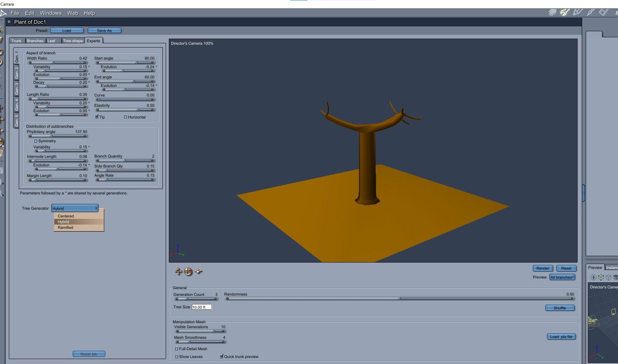
Task: Click the up-arrow icon in the Preview panel
Action: point(593,277)
